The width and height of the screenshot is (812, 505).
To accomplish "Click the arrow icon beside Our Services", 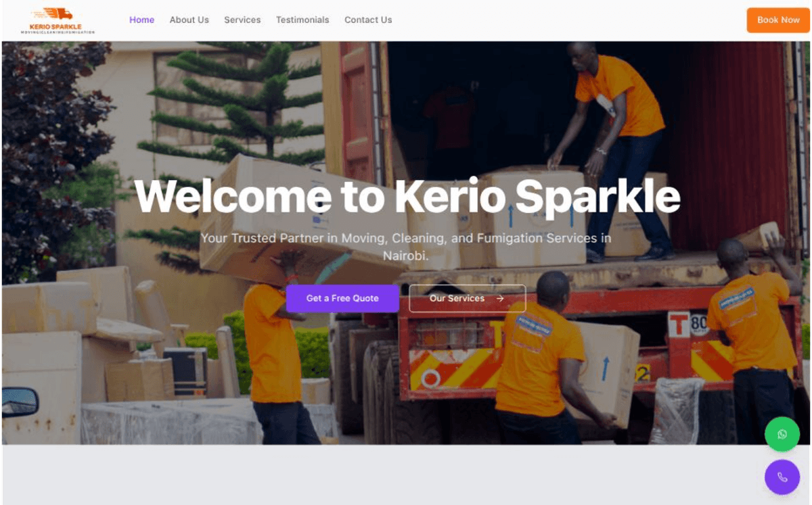I will click(500, 298).
